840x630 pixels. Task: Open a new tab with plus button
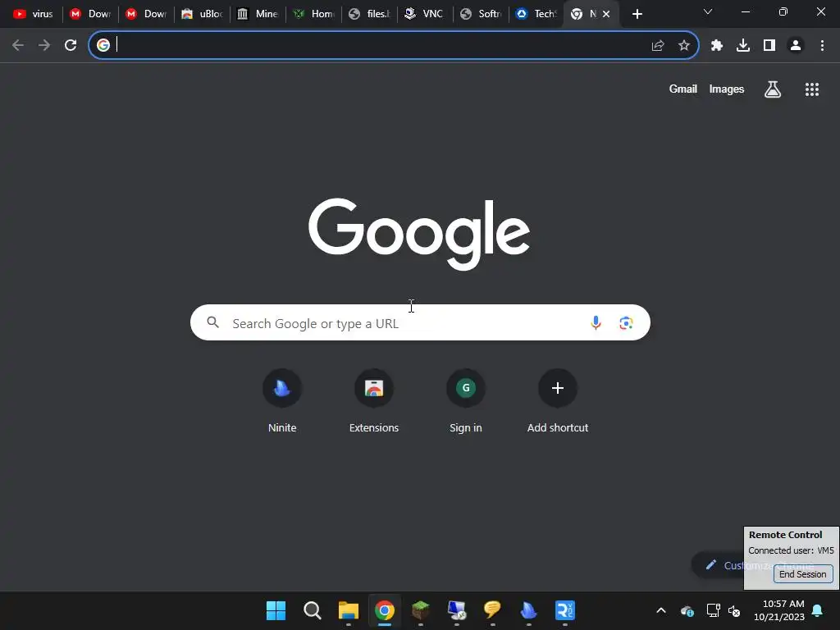[637, 14]
